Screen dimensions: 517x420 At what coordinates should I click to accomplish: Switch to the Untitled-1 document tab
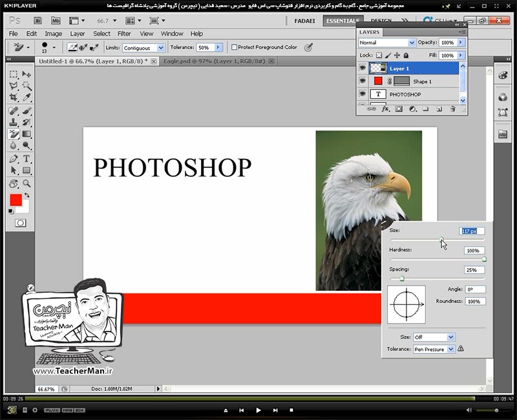coord(93,61)
